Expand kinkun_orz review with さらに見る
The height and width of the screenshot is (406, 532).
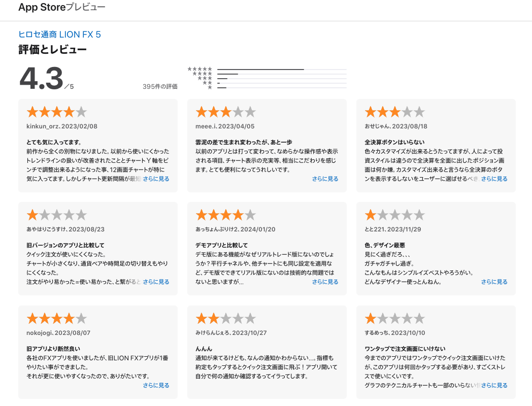click(156, 179)
